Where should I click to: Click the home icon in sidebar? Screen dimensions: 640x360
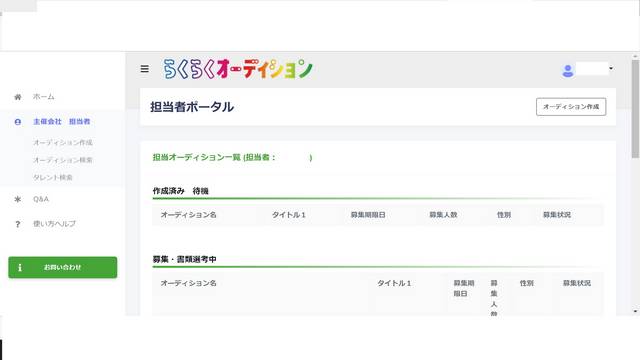(18, 97)
